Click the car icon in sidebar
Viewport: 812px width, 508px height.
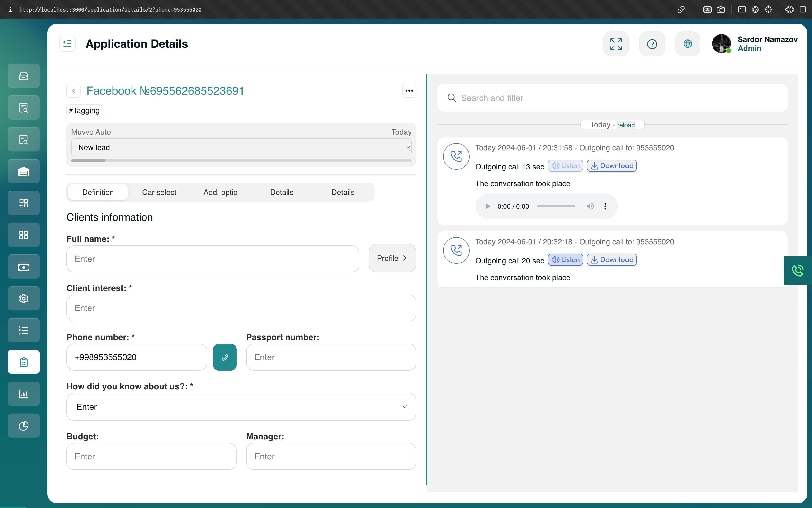(24, 76)
